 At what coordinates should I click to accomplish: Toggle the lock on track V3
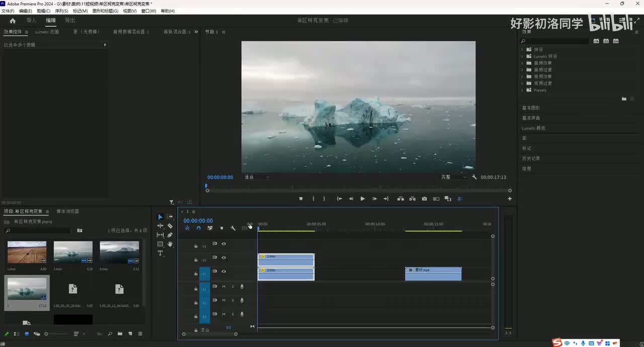(x=196, y=246)
